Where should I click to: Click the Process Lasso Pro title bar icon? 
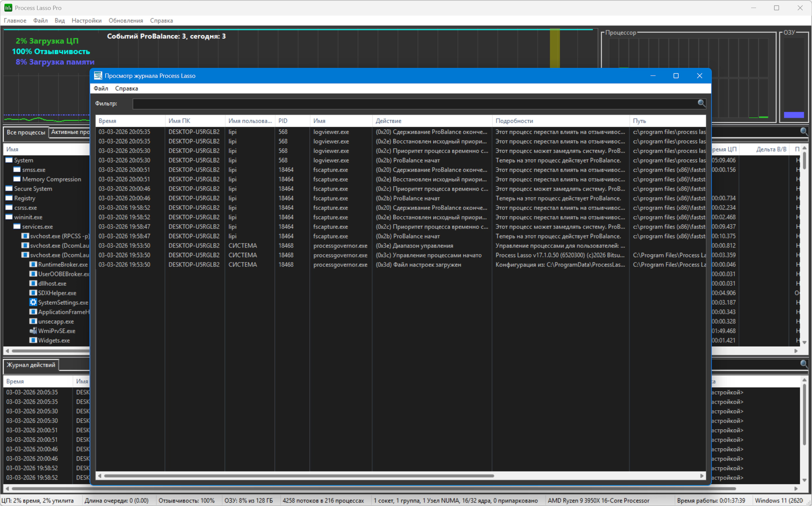tap(8, 8)
